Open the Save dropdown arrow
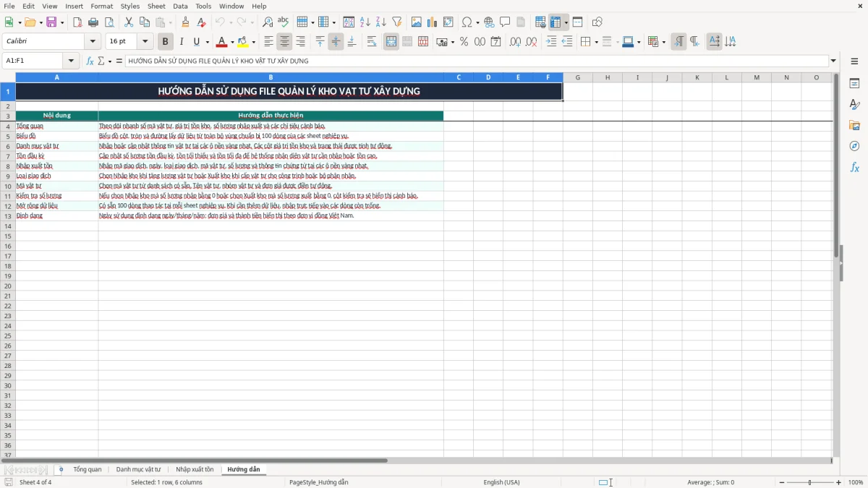This screenshot has height=488, width=868. (61, 22)
